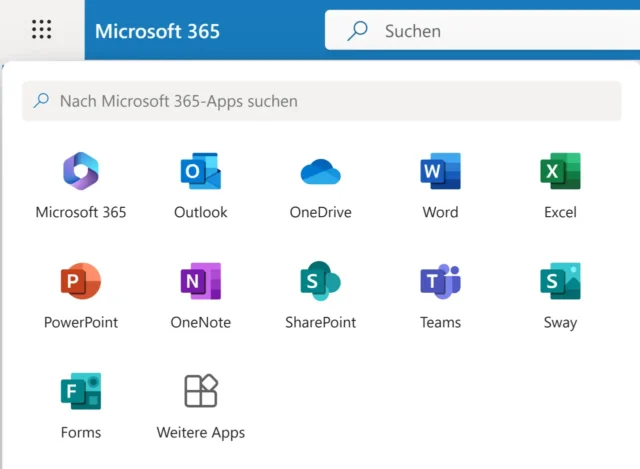Click the Microsoft 365 header title
Image resolution: width=640 pixels, height=469 pixels.
(x=157, y=31)
